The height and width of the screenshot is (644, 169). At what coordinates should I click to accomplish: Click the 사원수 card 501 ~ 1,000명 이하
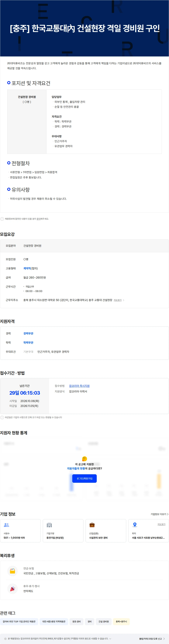click(20, 531)
